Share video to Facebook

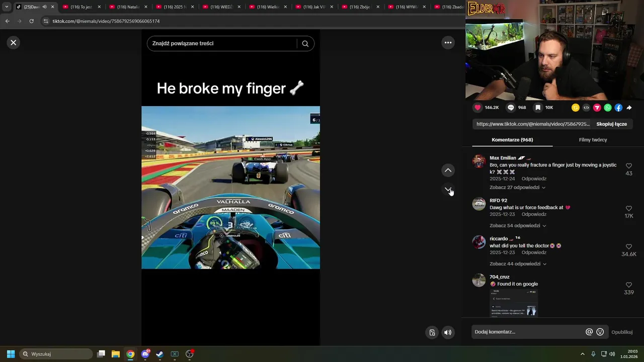pyautogui.click(x=618, y=108)
